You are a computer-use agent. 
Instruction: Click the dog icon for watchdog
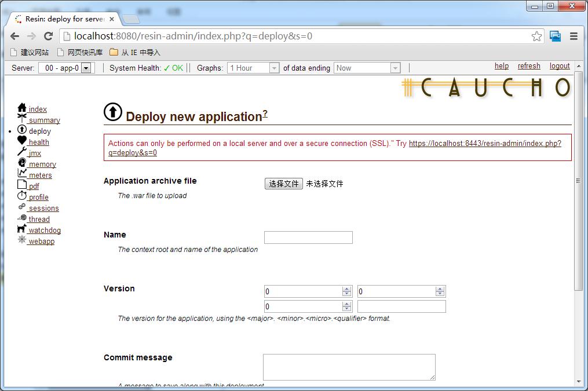click(22, 229)
